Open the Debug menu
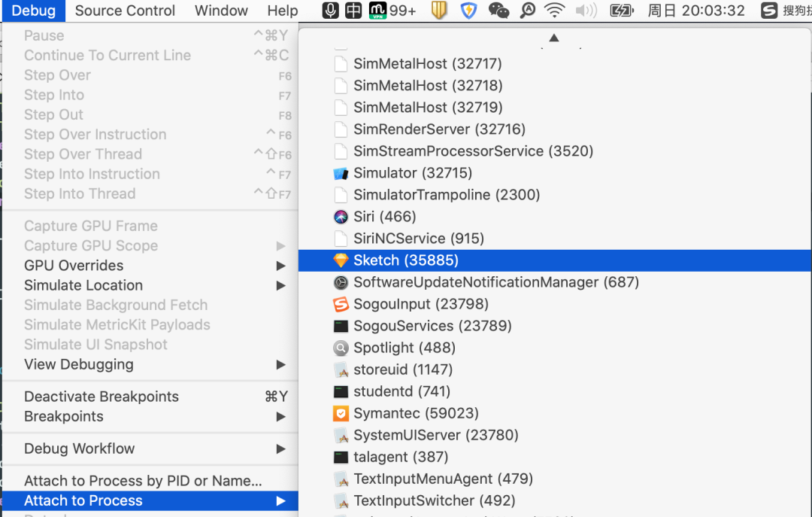This screenshot has height=517, width=812. point(34,11)
